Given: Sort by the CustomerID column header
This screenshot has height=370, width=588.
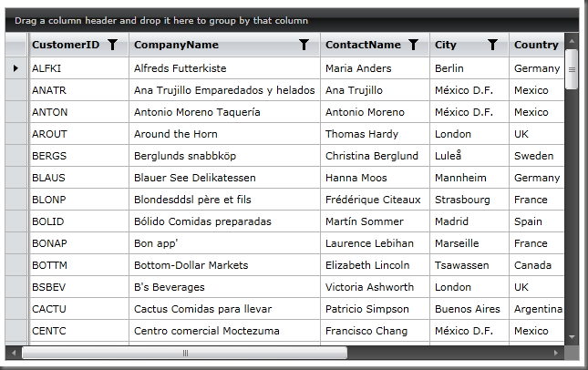Looking at the screenshot, I should pyautogui.click(x=66, y=45).
